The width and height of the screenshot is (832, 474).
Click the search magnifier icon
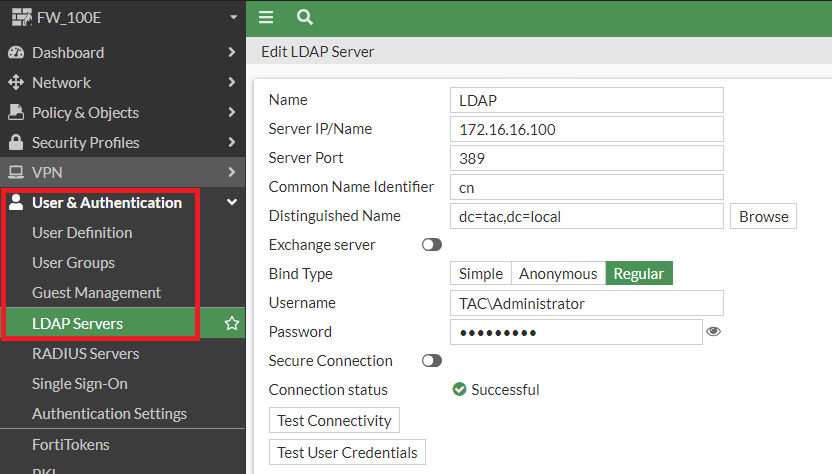coord(305,17)
